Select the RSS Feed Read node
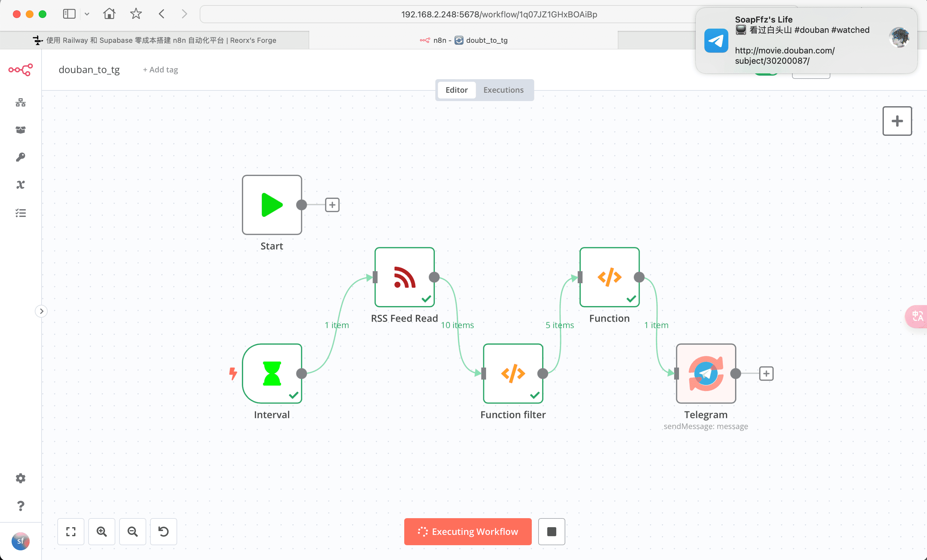The height and width of the screenshot is (560, 927). (405, 277)
